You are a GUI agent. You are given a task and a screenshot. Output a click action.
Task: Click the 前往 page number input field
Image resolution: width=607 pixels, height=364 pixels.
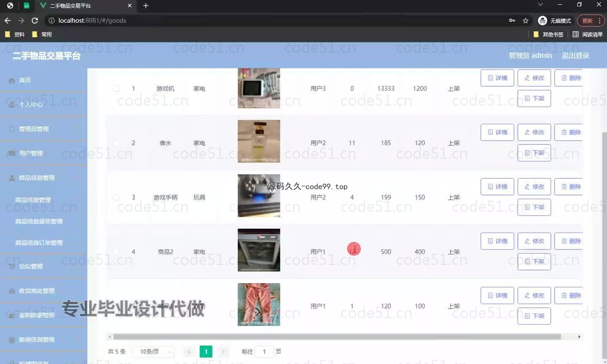[264, 351]
